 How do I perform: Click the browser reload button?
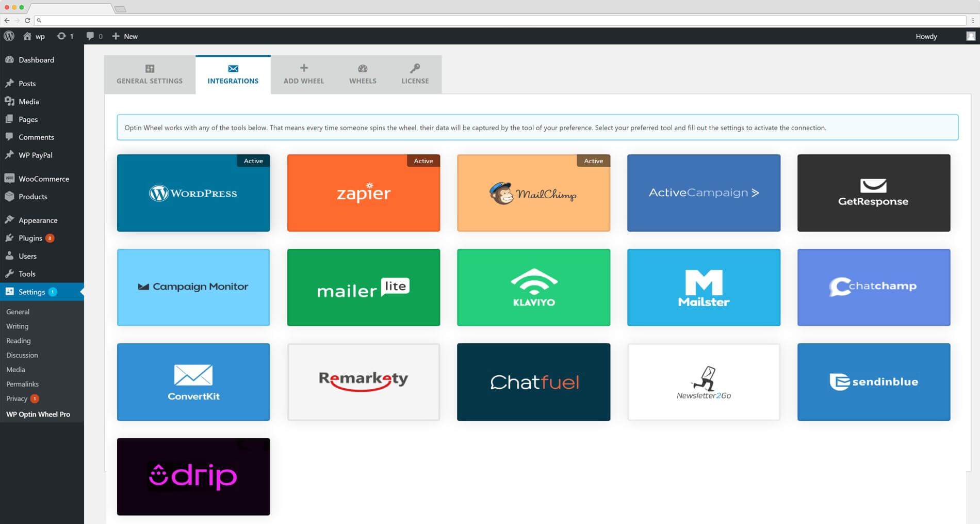[x=27, y=20]
